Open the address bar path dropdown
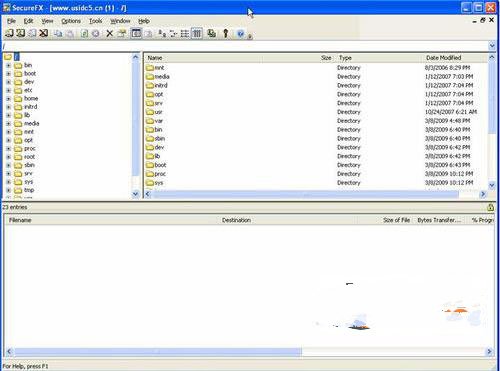Image resolution: width=500 pixels, height=371 pixels. [x=492, y=46]
